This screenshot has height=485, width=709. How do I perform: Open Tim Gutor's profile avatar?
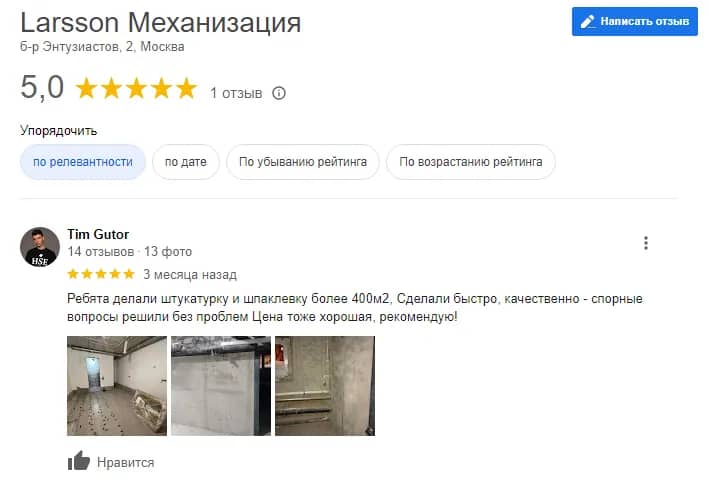pos(40,247)
